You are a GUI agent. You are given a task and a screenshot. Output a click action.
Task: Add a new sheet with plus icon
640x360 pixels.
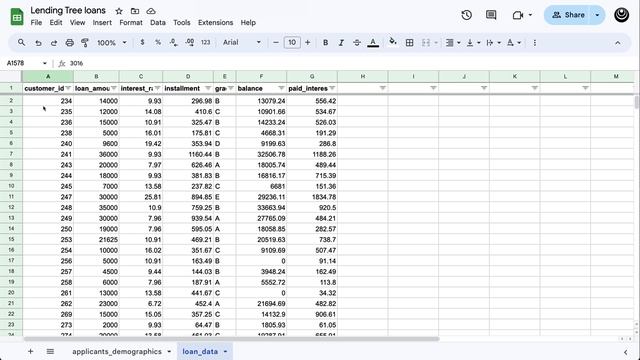(30, 351)
